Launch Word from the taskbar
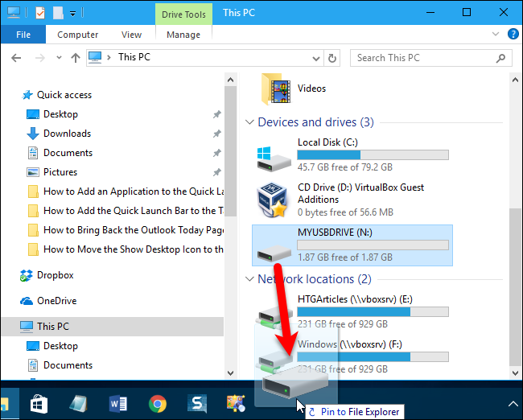Screen dimensions: 523x420 [118, 404]
